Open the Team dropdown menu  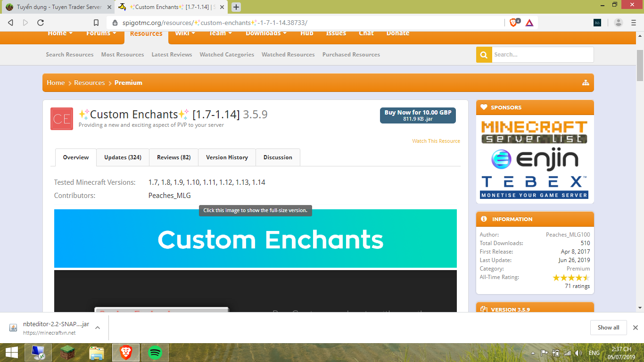point(220,33)
